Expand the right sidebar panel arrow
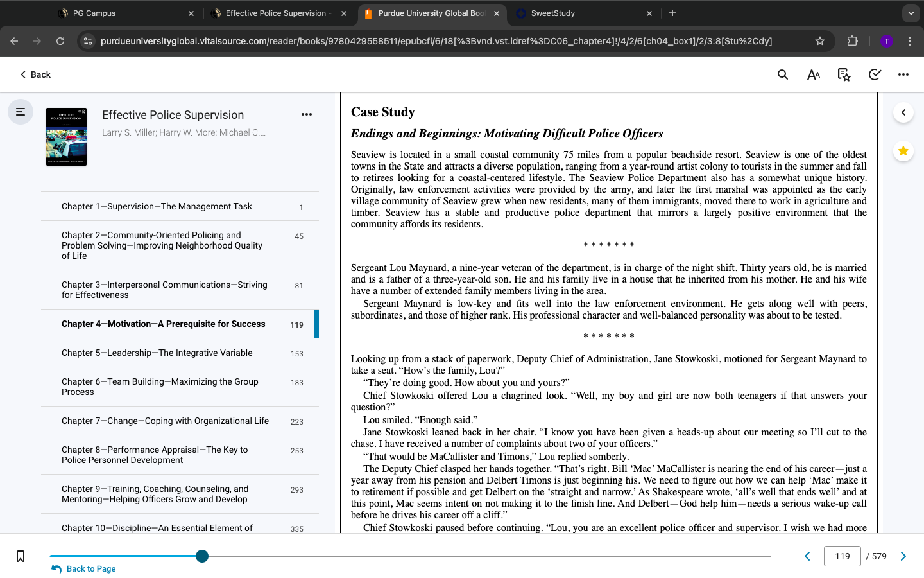Image resolution: width=924 pixels, height=578 pixels. [903, 112]
